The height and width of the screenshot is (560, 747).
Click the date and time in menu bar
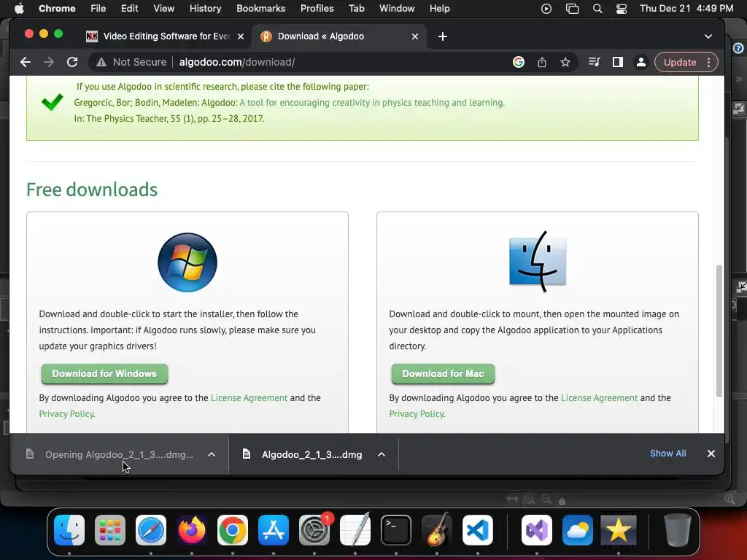coord(686,8)
